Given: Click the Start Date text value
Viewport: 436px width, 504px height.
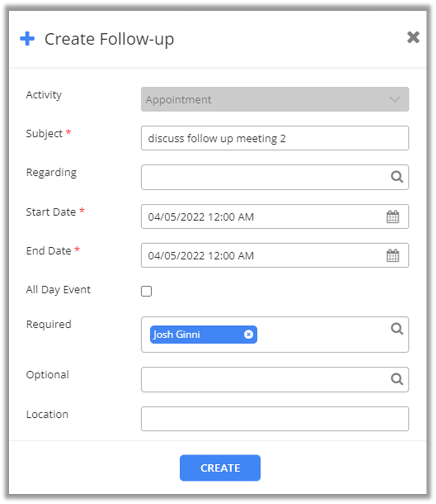Looking at the screenshot, I should (201, 217).
